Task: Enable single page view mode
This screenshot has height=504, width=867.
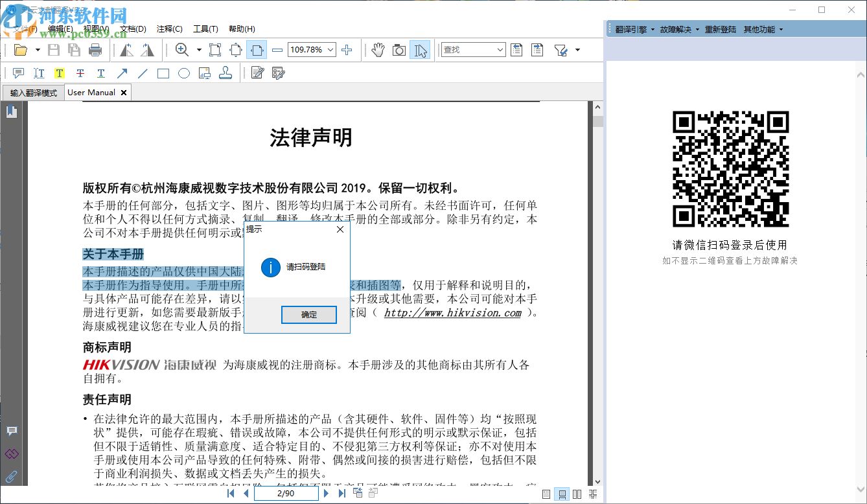Action: [x=545, y=494]
